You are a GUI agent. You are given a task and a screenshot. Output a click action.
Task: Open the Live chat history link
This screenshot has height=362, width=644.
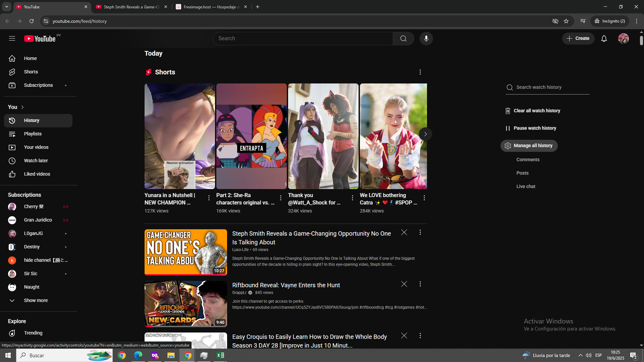[x=526, y=187]
